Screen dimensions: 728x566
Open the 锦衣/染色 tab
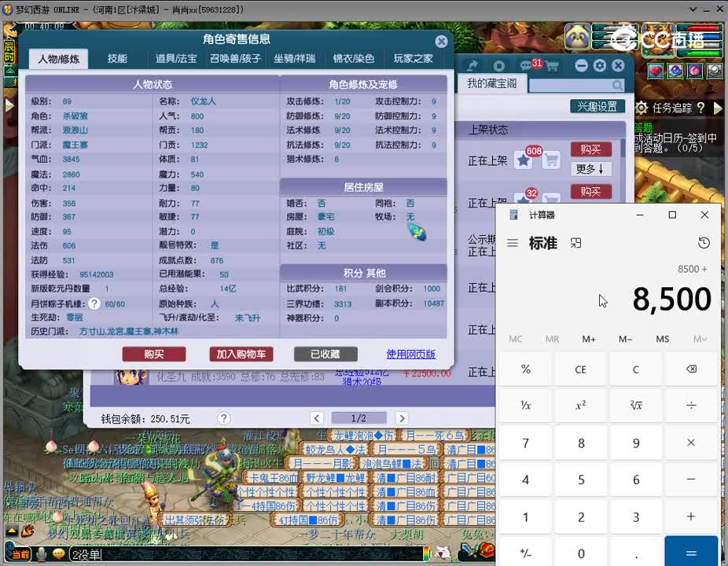pyautogui.click(x=353, y=58)
